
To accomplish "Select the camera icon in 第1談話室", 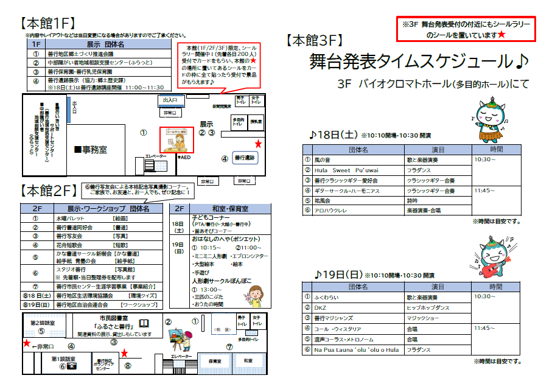I will click(72, 366).
